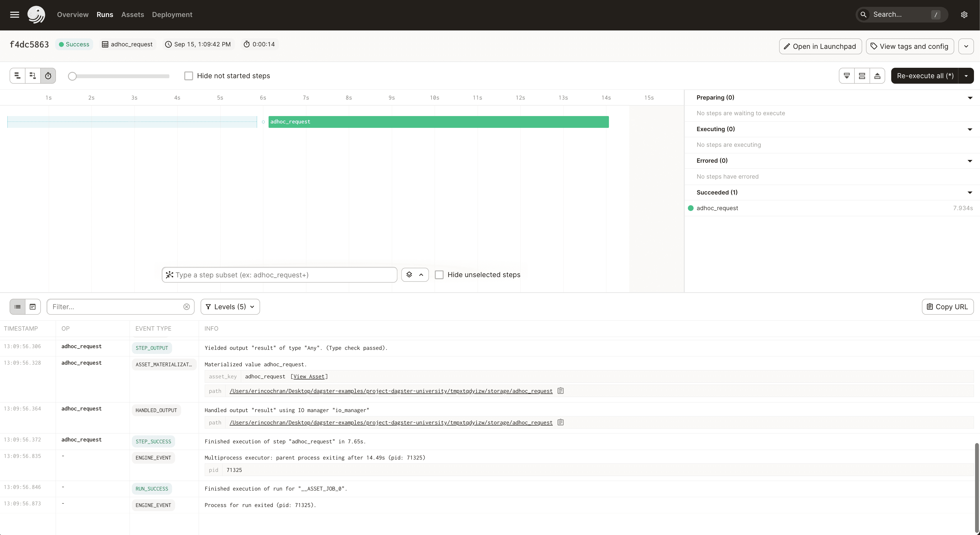Expand the log panel downward

[847, 75]
